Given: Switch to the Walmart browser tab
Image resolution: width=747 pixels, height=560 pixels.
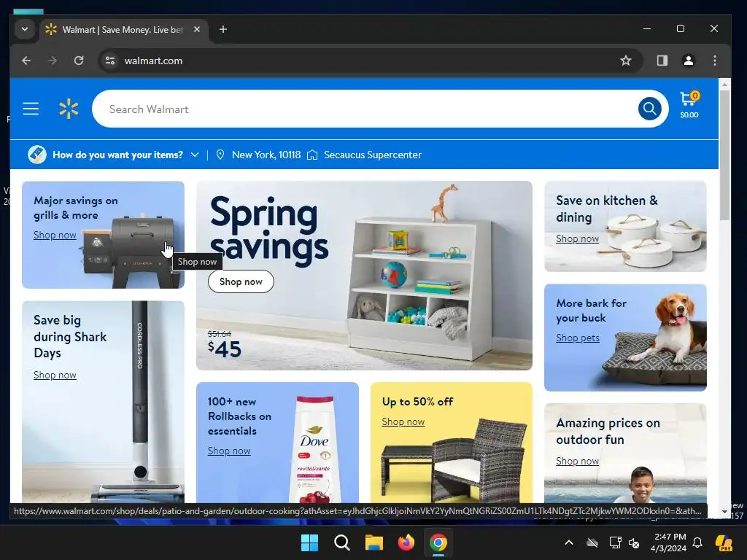Looking at the screenshot, I should [123, 30].
